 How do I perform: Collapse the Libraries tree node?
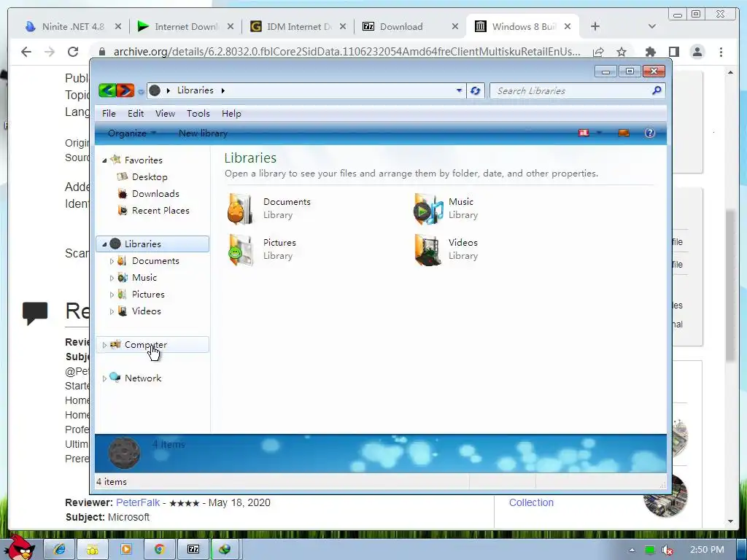104,244
